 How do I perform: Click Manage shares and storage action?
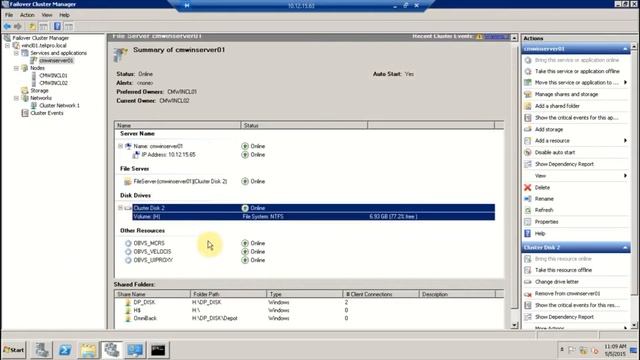pos(566,94)
